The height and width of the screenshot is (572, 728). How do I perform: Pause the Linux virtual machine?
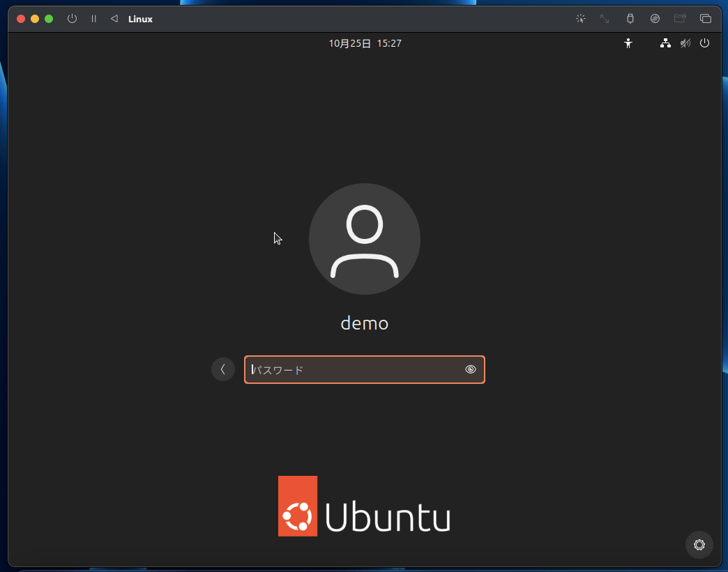pyautogui.click(x=93, y=19)
